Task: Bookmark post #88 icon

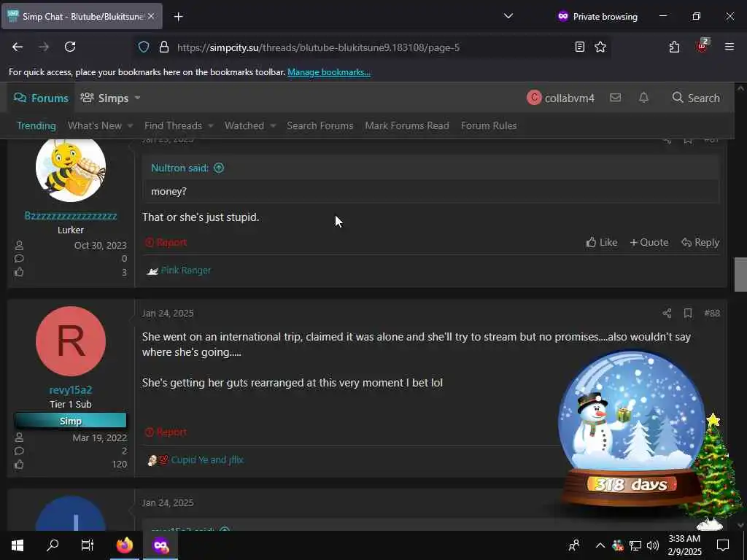Action: (x=687, y=313)
